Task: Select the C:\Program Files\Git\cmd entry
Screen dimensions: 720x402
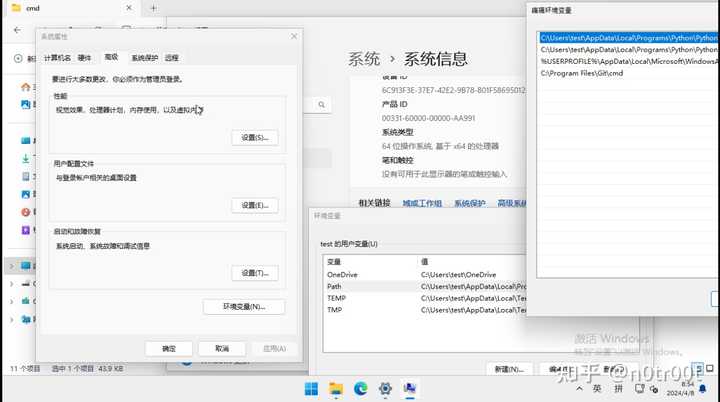Action: click(x=628, y=73)
